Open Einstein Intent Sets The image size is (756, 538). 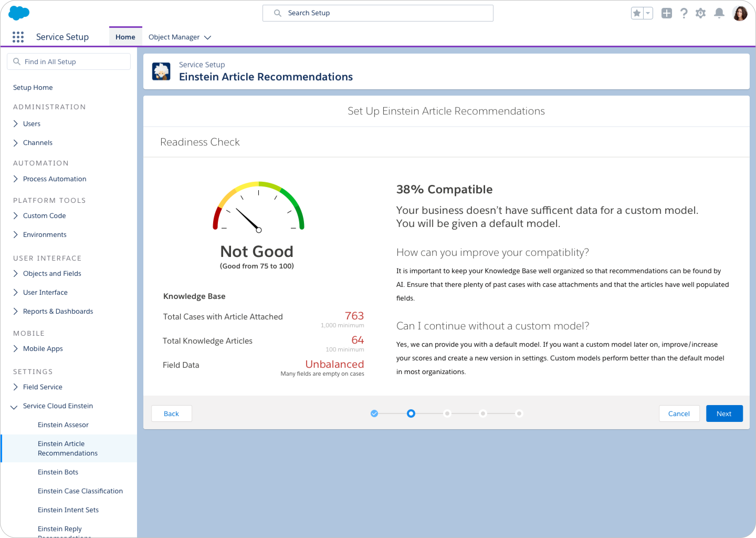[x=68, y=510]
